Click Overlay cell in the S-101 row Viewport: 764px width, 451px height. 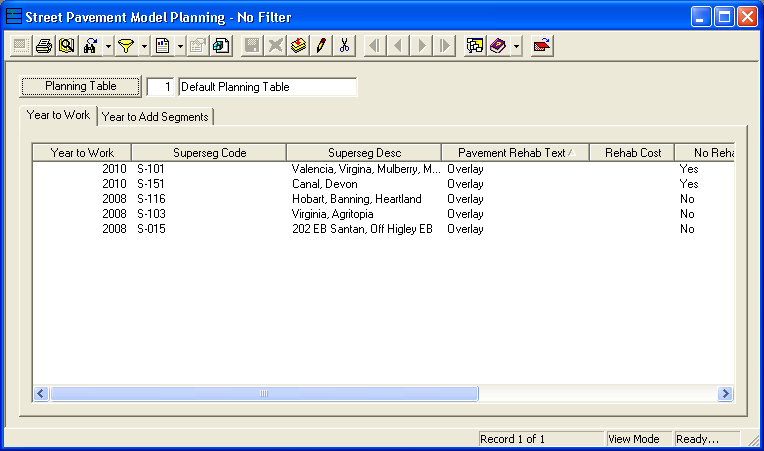465,169
